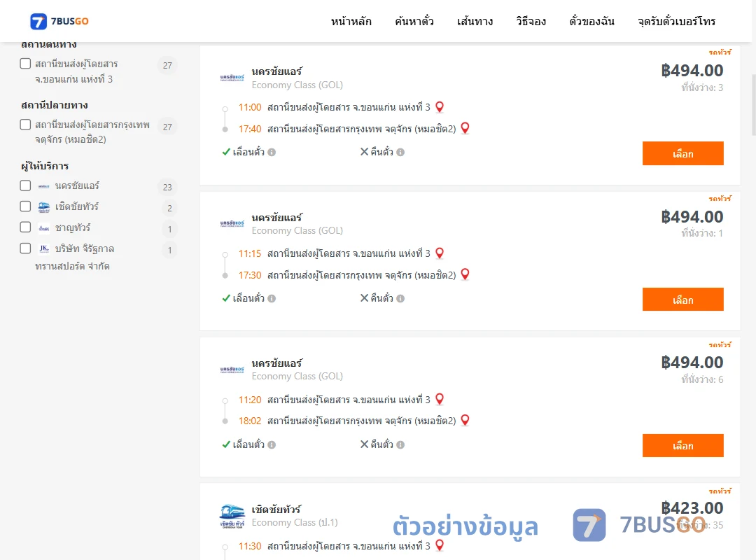Show คืนตั๋ว info icon on 11:20 trip

(x=400, y=444)
